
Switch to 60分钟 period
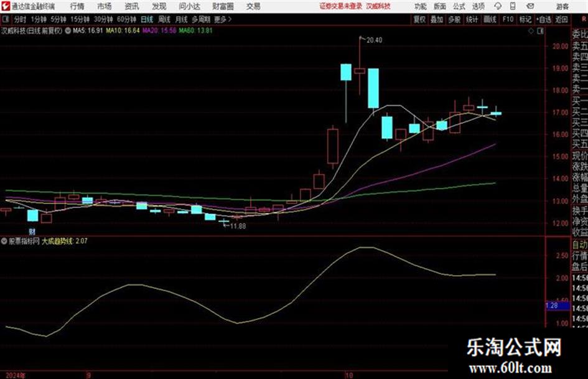(126, 19)
